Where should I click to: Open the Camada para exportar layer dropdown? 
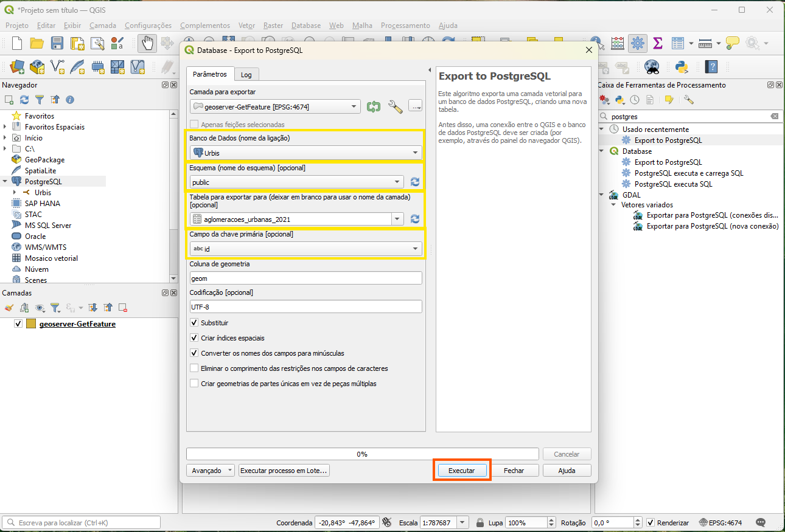click(275, 107)
